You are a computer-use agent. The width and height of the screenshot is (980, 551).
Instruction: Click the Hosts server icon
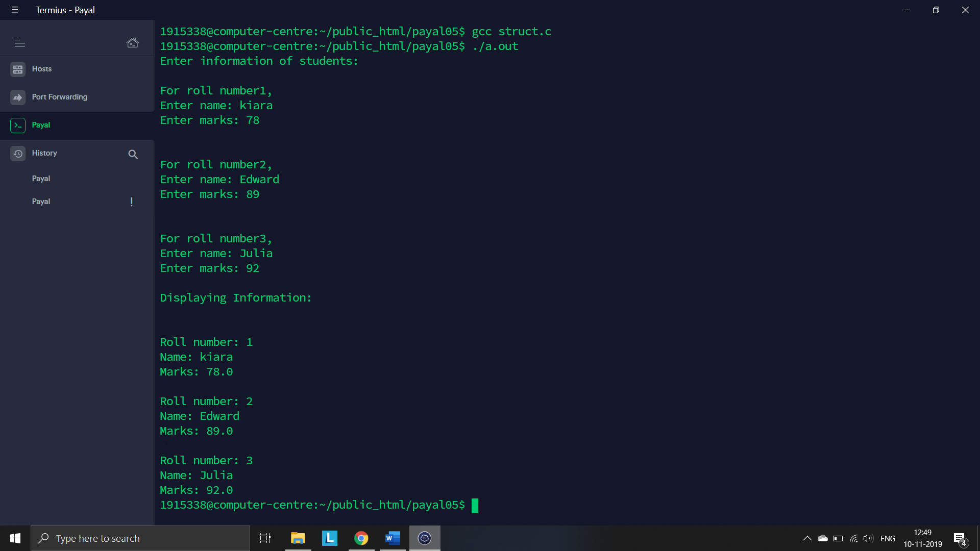[x=18, y=69]
